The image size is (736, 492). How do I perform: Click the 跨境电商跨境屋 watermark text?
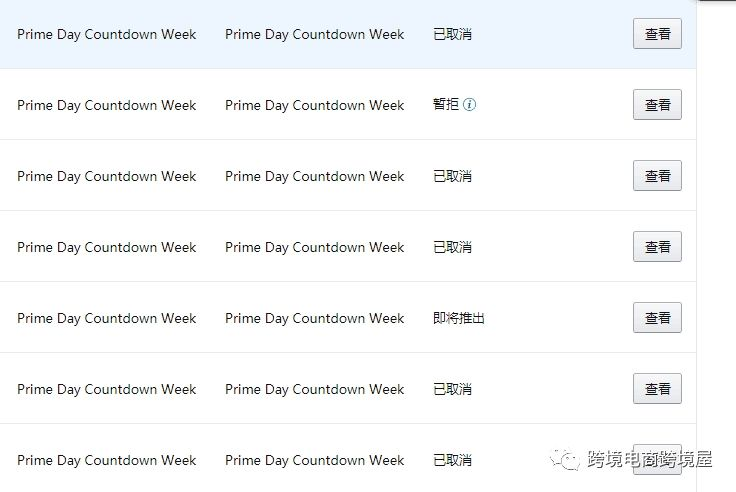tap(650, 460)
